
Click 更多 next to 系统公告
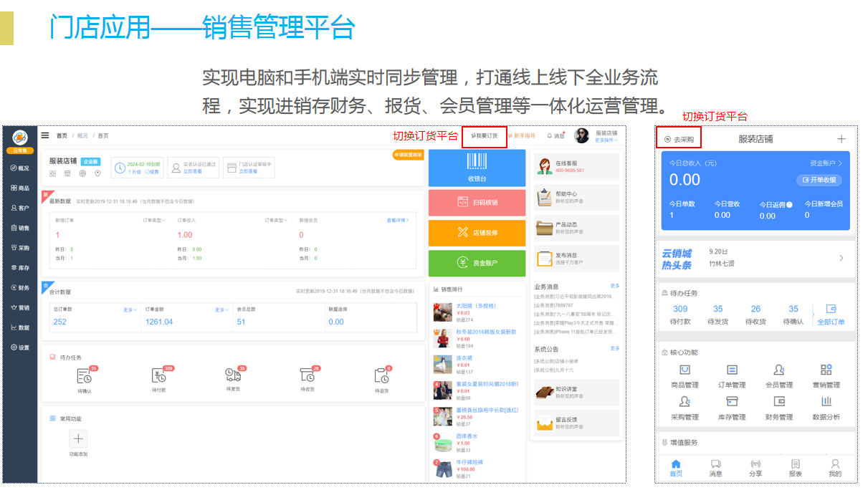point(615,348)
